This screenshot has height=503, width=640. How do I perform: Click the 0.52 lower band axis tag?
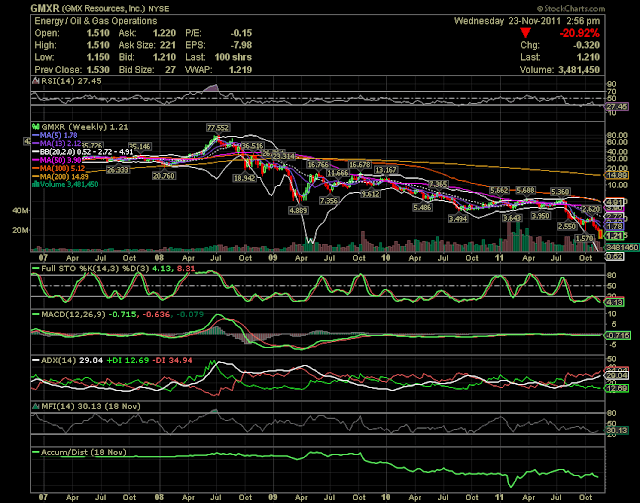point(614,256)
